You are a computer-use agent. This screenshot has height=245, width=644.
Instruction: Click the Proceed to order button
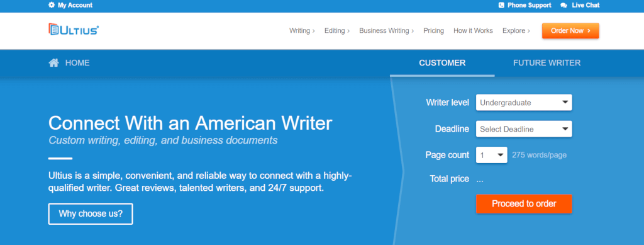coord(524,204)
